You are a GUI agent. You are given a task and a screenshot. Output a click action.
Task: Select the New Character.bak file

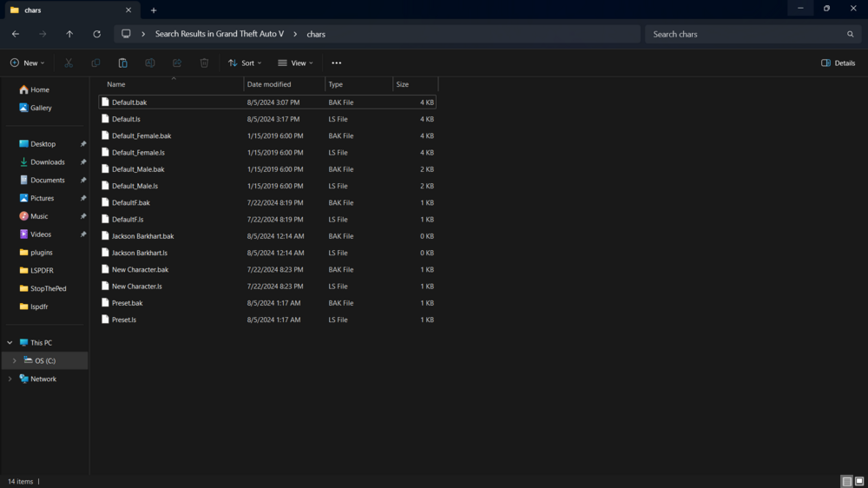(x=267, y=270)
